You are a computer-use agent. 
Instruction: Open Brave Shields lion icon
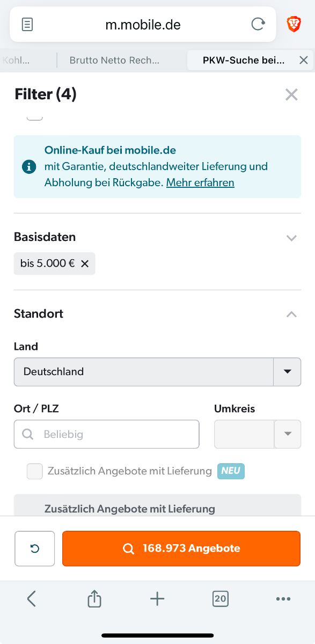[x=294, y=24]
